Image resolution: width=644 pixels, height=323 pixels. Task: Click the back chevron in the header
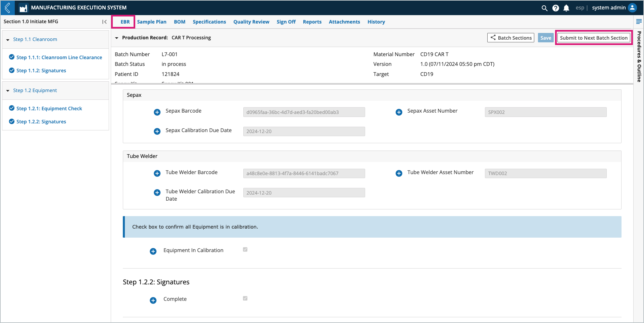point(7,8)
